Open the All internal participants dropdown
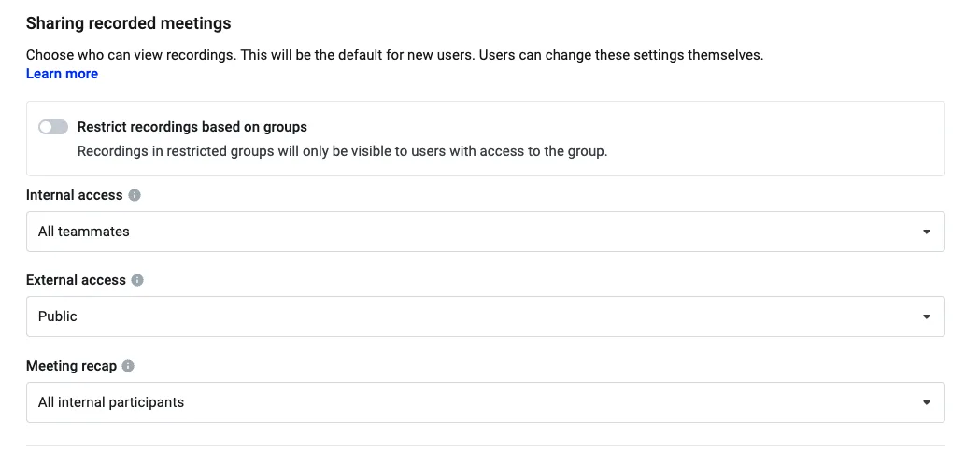Screen dimensions: 980x463 [x=486, y=402]
